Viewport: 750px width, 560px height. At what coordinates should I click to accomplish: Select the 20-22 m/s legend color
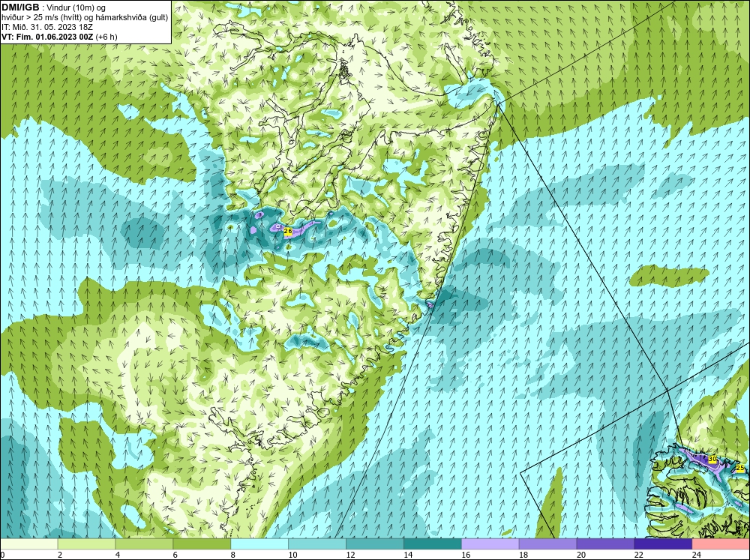(x=605, y=544)
